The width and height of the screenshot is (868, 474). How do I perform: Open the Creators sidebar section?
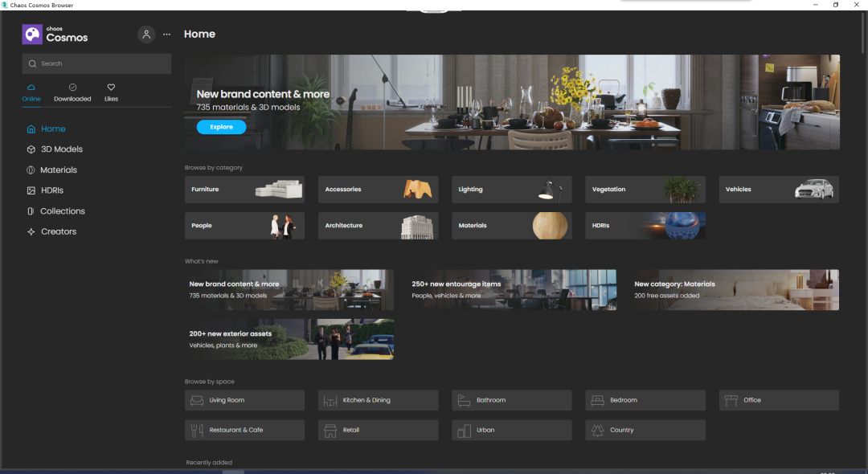pos(58,231)
